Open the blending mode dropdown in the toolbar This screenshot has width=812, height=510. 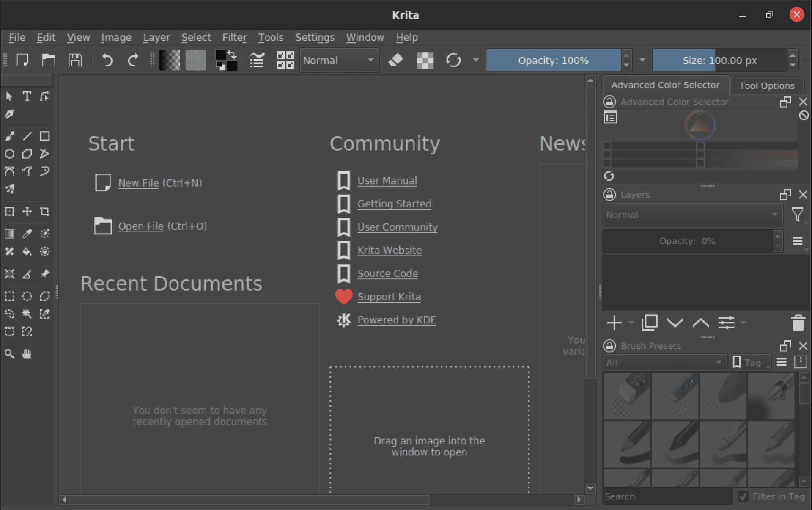pos(338,60)
